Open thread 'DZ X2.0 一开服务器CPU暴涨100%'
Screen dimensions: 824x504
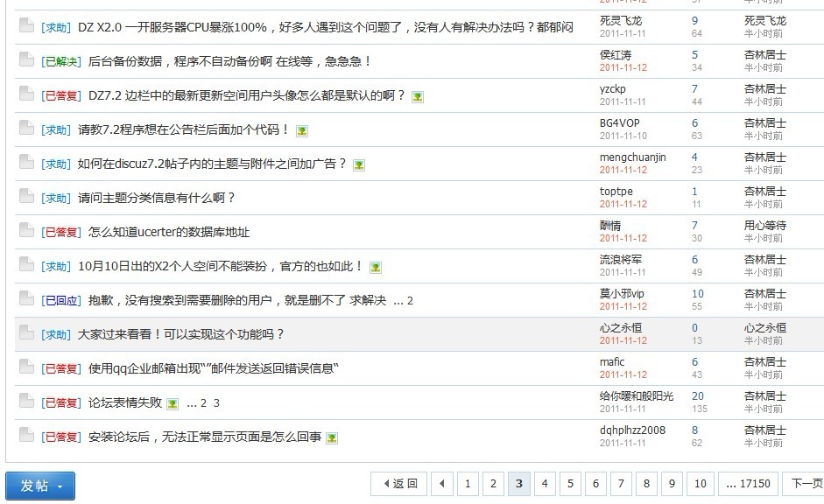coord(325,27)
